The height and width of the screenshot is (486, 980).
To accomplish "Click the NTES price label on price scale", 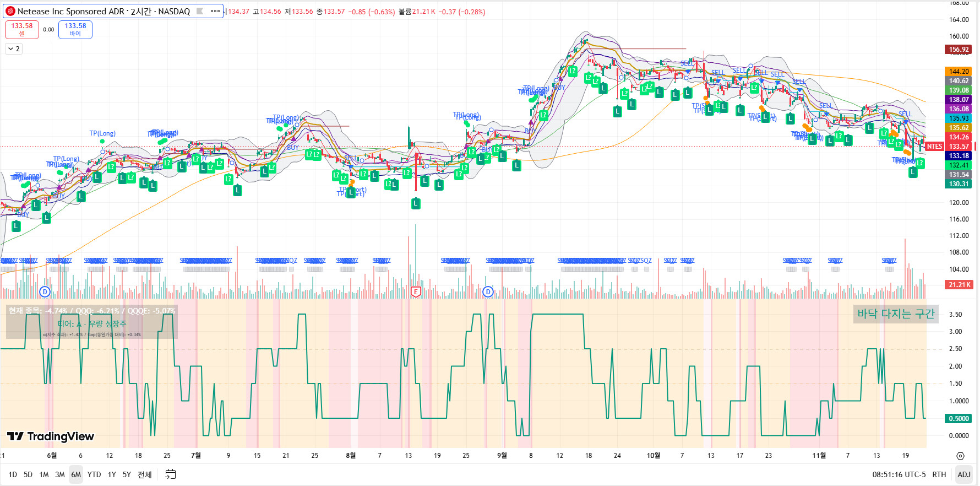I will (934, 147).
